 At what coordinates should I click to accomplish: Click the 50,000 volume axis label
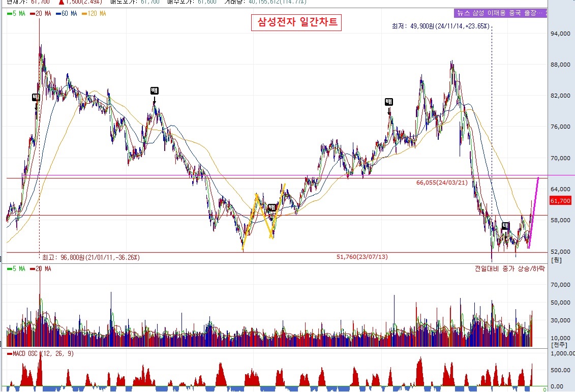click(x=561, y=303)
